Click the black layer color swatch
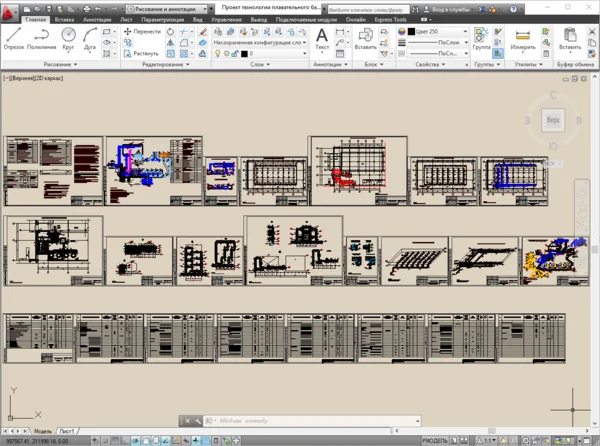The height and width of the screenshot is (446, 600). [x=244, y=54]
